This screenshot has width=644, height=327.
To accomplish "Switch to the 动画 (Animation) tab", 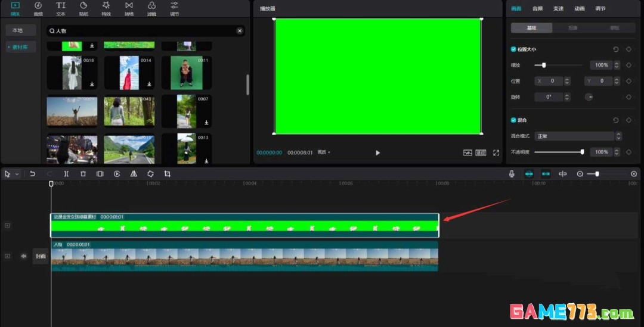I will [x=579, y=8].
